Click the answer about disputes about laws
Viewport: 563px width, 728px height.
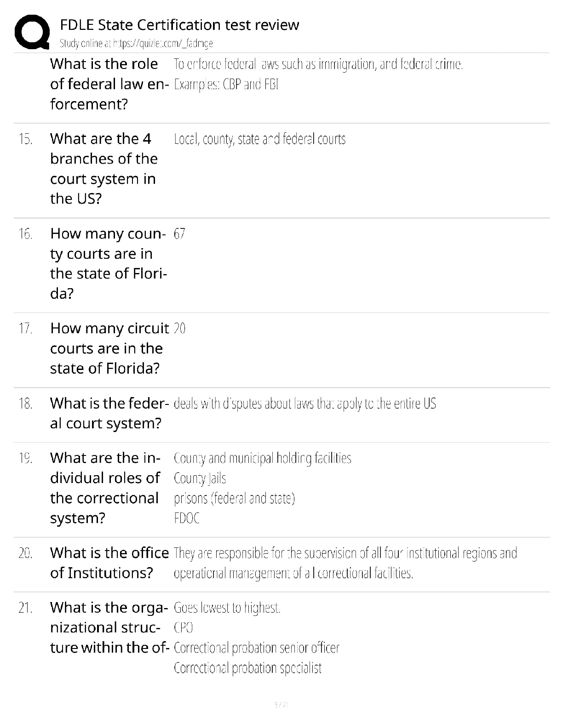[x=304, y=404]
